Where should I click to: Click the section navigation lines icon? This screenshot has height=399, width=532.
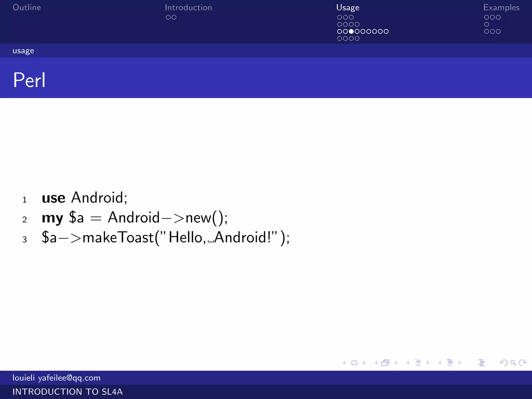(450, 363)
